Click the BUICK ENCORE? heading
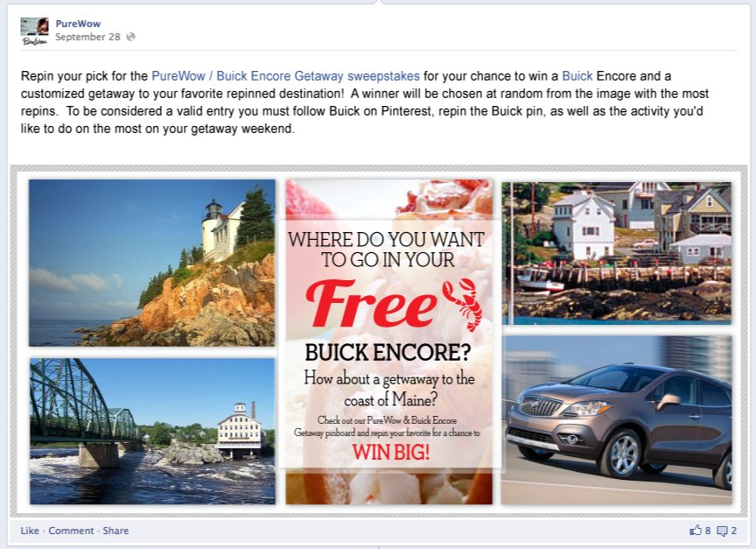756x549 pixels. pos(388,353)
